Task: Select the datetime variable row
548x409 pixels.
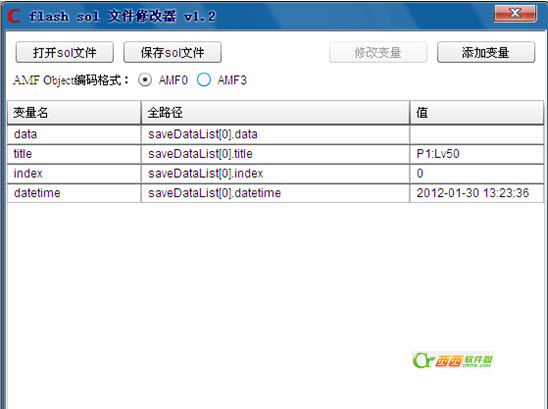Action: [275, 193]
